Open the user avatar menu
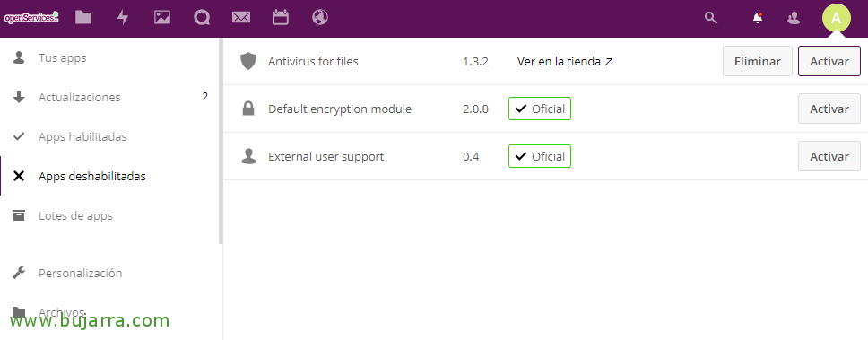This screenshot has height=340, width=868. coord(836,18)
